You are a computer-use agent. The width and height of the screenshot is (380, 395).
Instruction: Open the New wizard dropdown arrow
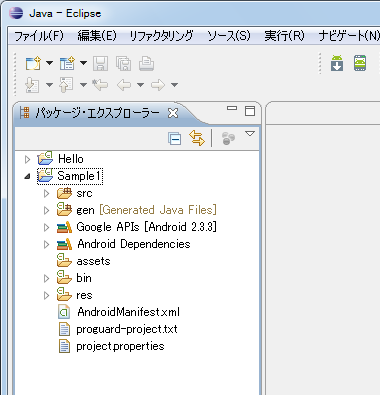pyautogui.click(x=49, y=63)
